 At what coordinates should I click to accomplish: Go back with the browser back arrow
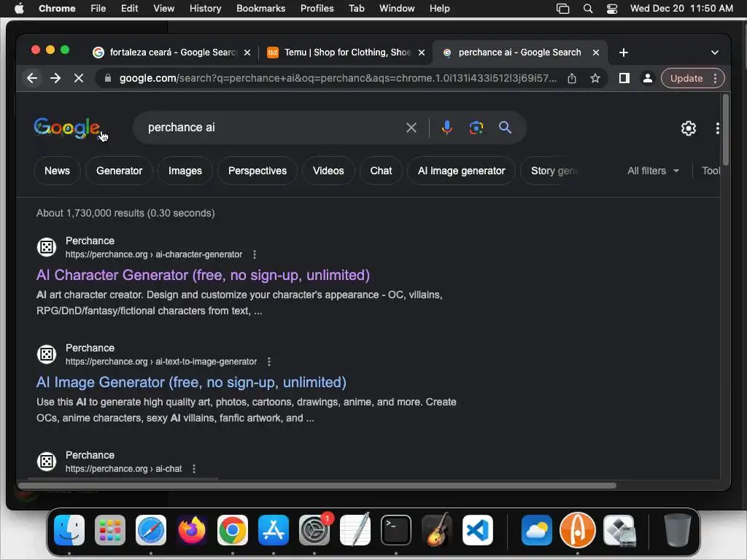click(32, 78)
